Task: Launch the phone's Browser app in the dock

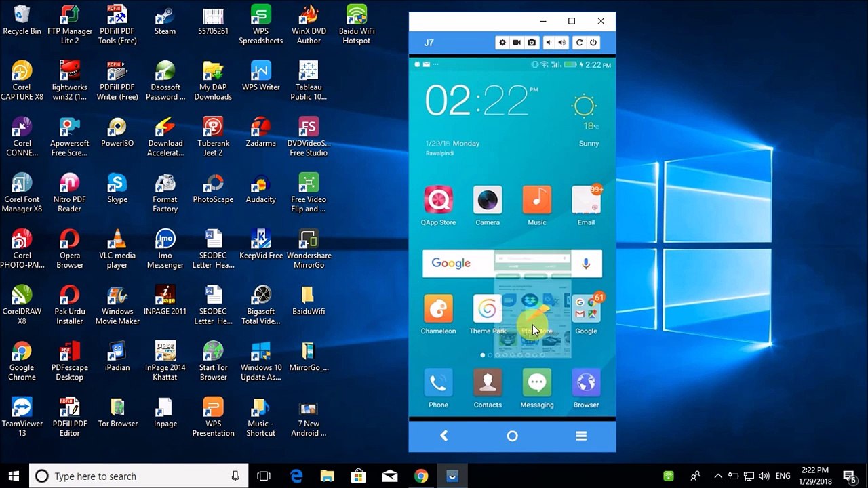Action: (x=586, y=388)
